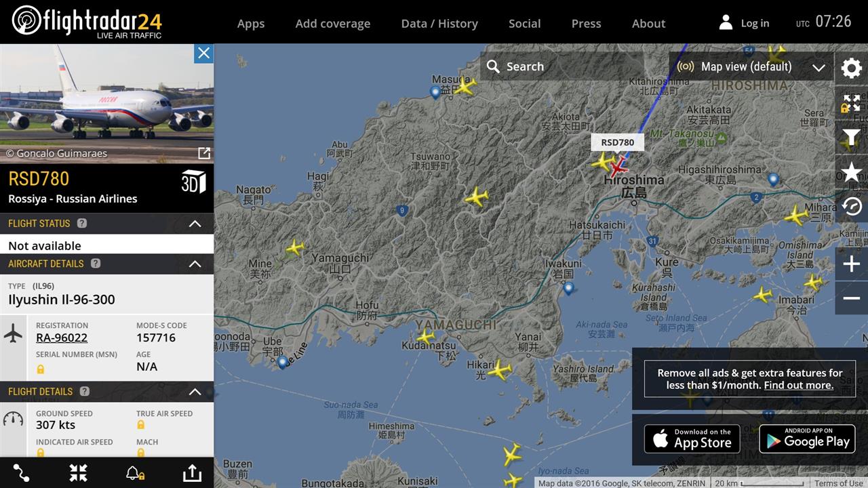
Task: Click the Flight Status help icon
Action: pos(82,223)
